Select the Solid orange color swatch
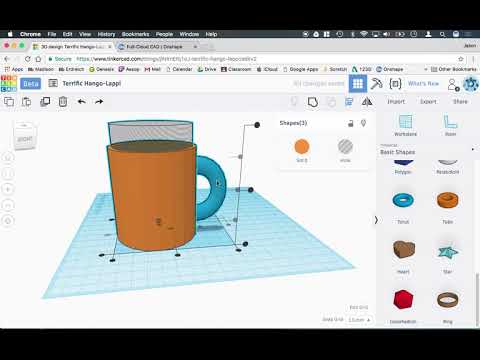The height and width of the screenshot is (360, 480). coord(302,147)
